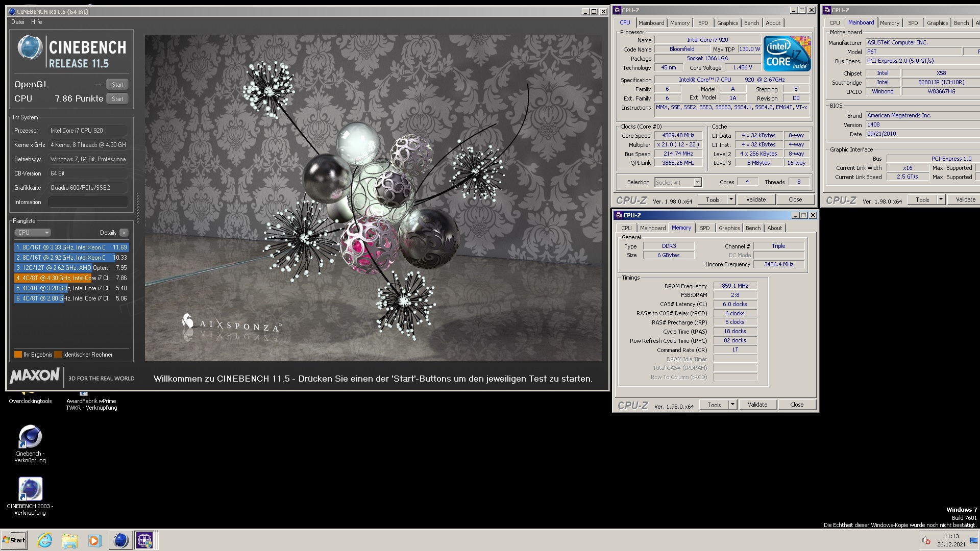Click Tools button in Mainboard CPU-Z window
The image size is (980, 551).
pyautogui.click(x=922, y=199)
